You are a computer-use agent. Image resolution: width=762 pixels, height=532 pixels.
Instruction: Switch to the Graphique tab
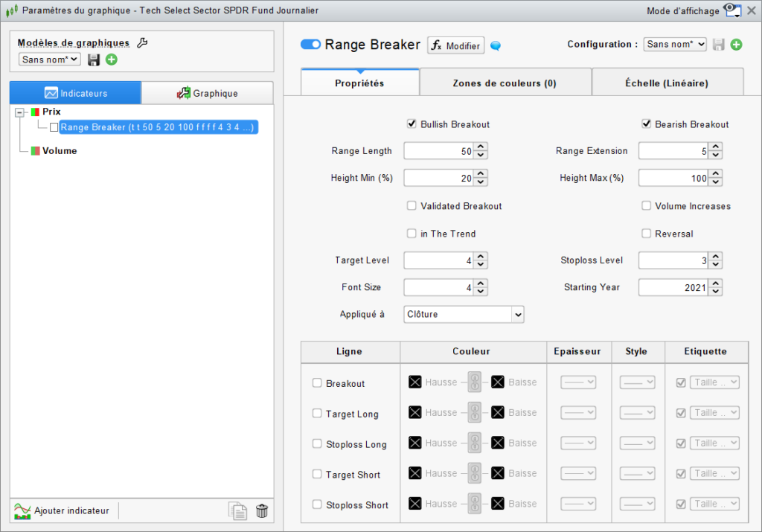pos(208,93)
